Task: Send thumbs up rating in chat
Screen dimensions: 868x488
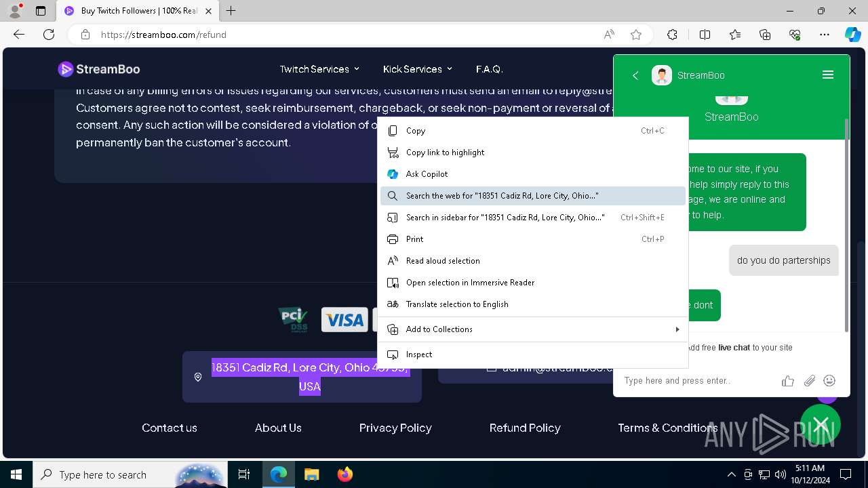Action: (788, 381)
